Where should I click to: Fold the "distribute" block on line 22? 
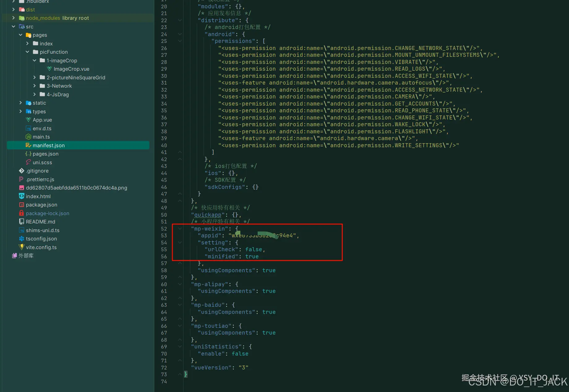(180, 20)
